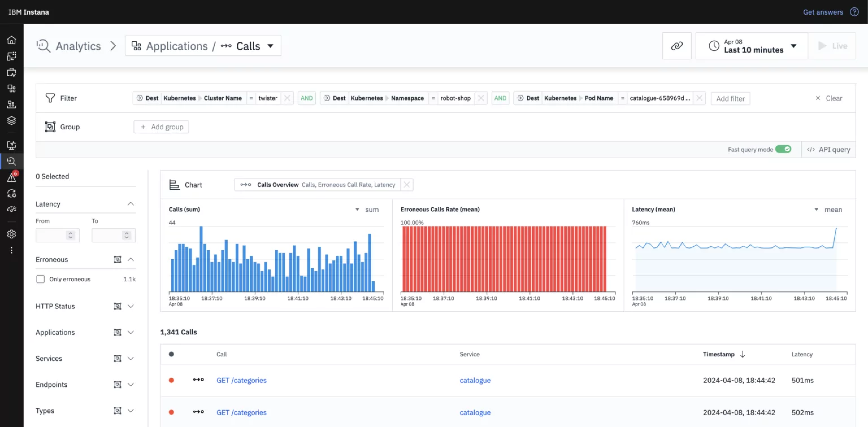Open GET /categories call with 502ms latency
Screen dimensions: 868x427
(241, 413)
